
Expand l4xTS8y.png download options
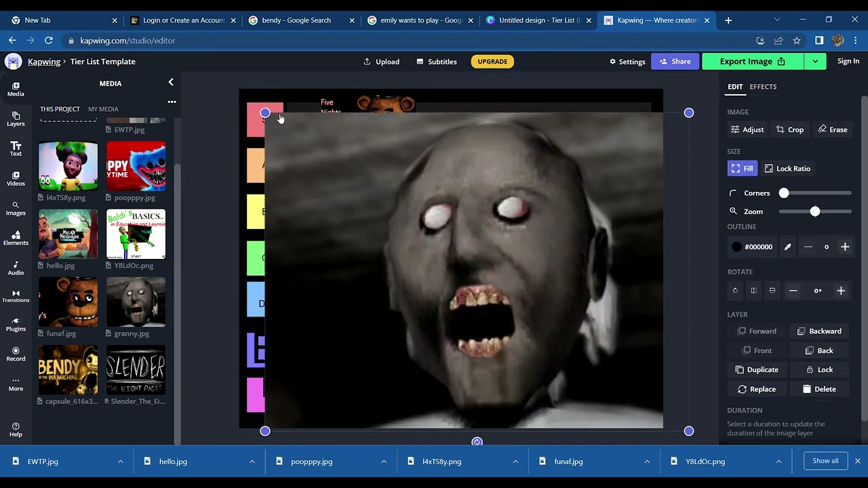point(515,462)
